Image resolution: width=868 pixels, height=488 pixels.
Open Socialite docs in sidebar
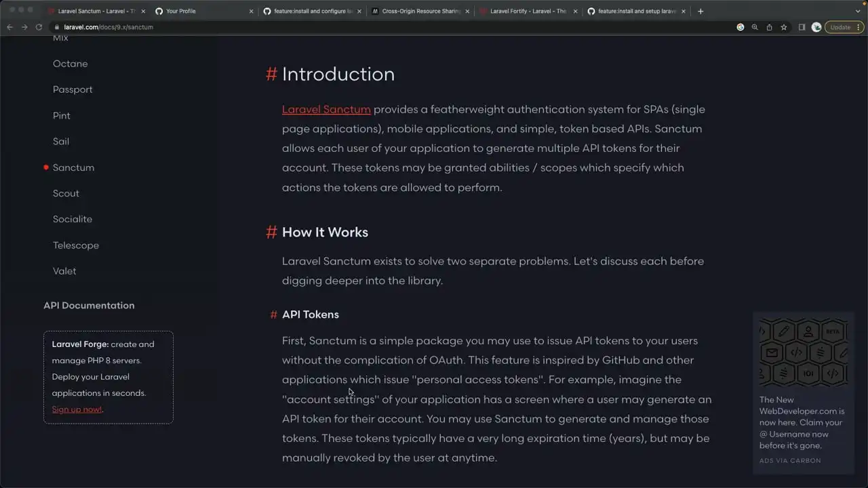(73, 219)
